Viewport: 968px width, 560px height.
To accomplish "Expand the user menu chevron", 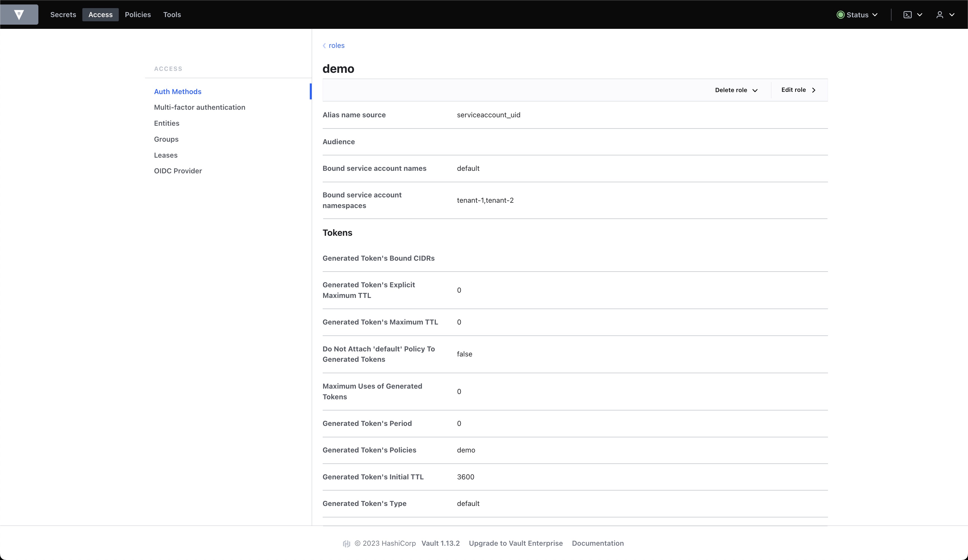I will tap(952, 15).
